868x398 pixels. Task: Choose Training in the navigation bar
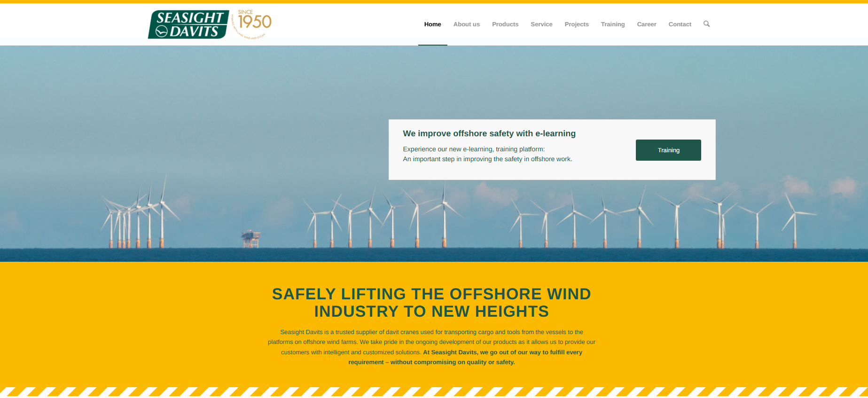[612, 24]
